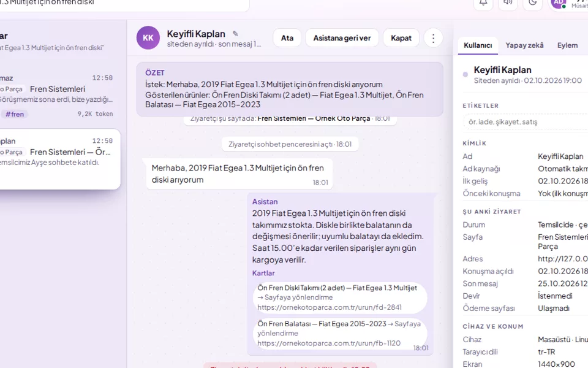This screenshot has height=368, width=588.
Task: Toggle the sound speaker icon
Action: [508, 3]
